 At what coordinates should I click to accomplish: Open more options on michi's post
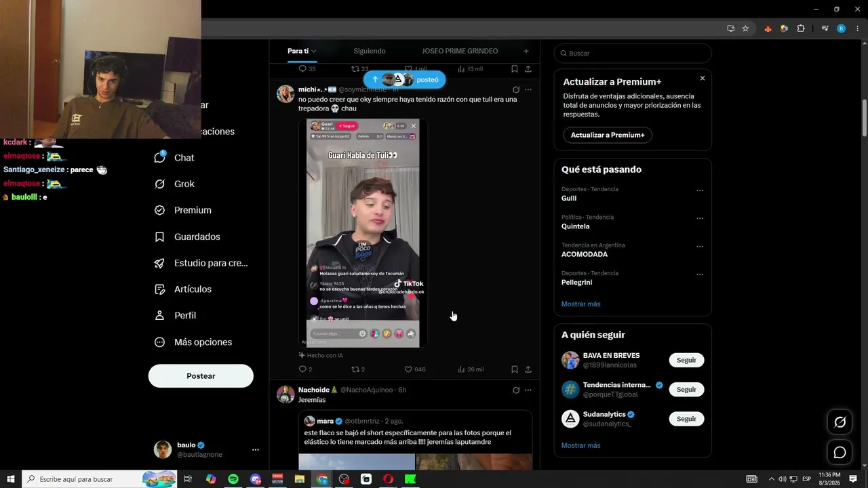[528, 89]
